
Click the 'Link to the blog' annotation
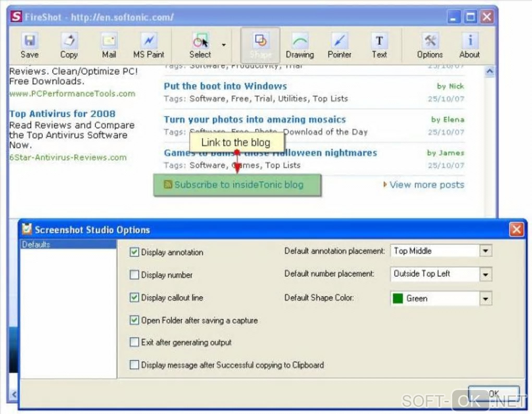tap(236, 142)
